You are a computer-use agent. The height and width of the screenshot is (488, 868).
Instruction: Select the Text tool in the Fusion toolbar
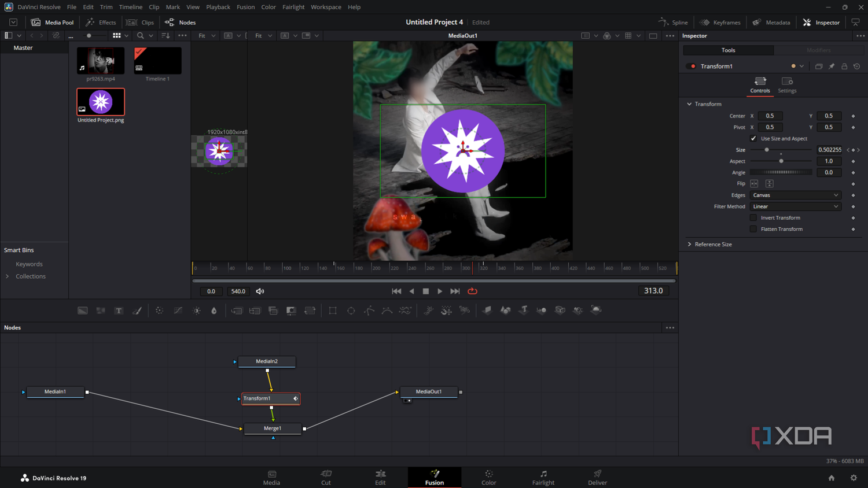click(119, 310)
